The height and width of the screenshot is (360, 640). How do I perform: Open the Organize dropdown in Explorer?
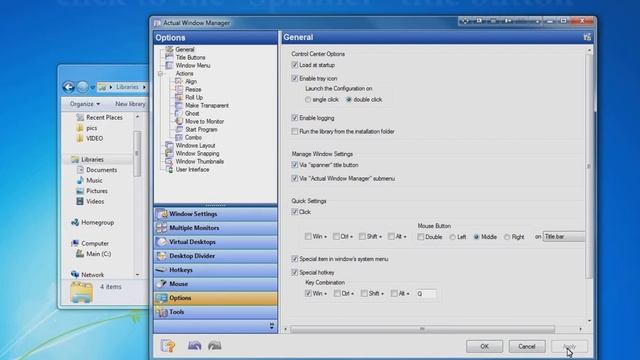click(85, 104)
